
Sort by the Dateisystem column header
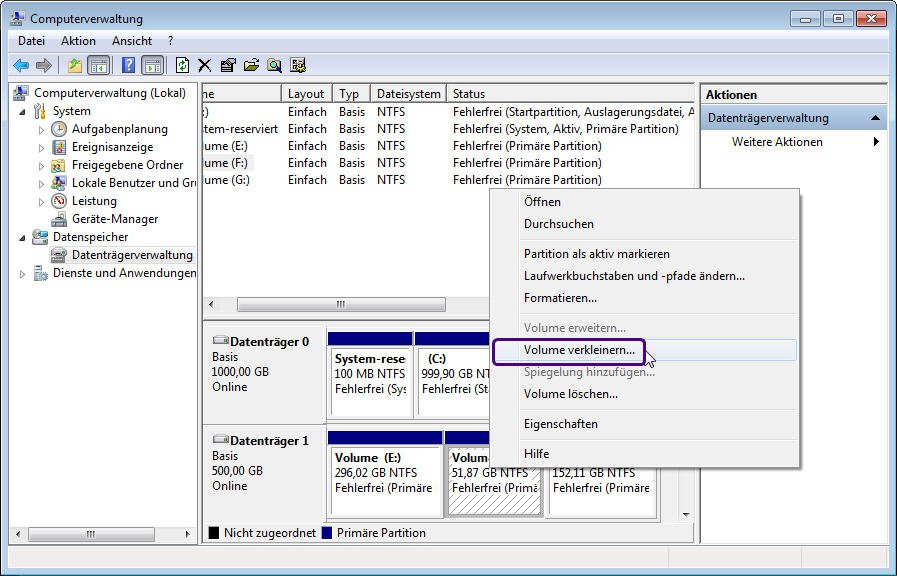point(408,94)
